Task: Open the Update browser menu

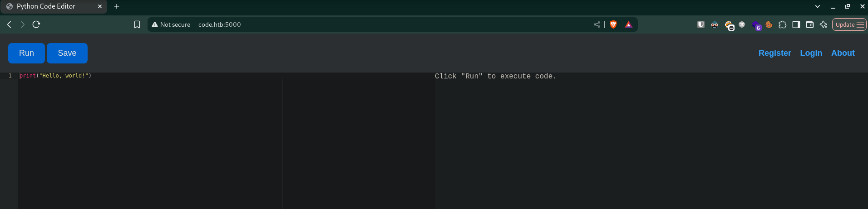Action: pos(849,24)
